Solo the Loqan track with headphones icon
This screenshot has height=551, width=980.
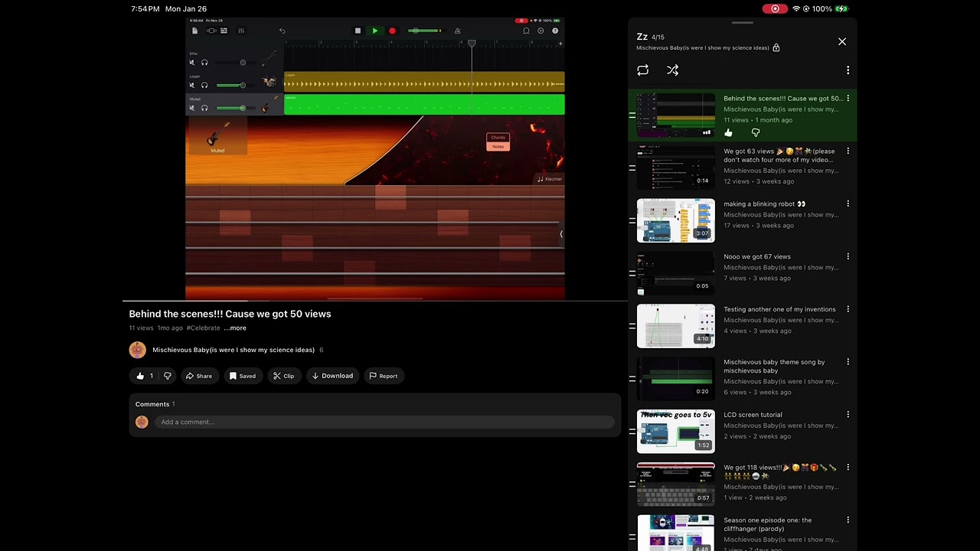204,85
